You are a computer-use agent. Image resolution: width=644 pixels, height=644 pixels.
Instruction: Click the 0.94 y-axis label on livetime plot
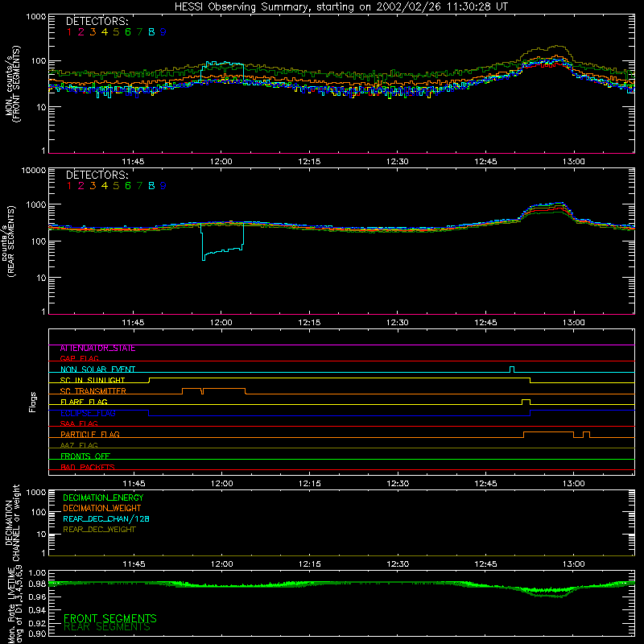click(x=37, y=610)
